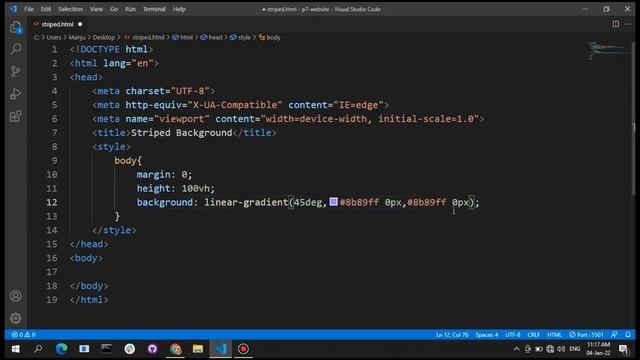Click the Users breadcrumb segment

point(53,38)
